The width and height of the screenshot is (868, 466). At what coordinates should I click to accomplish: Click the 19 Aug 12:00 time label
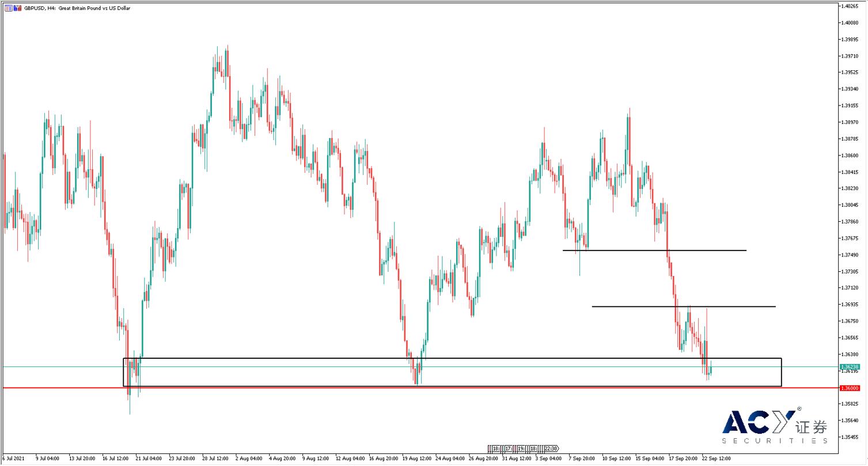tap(416, 459)
